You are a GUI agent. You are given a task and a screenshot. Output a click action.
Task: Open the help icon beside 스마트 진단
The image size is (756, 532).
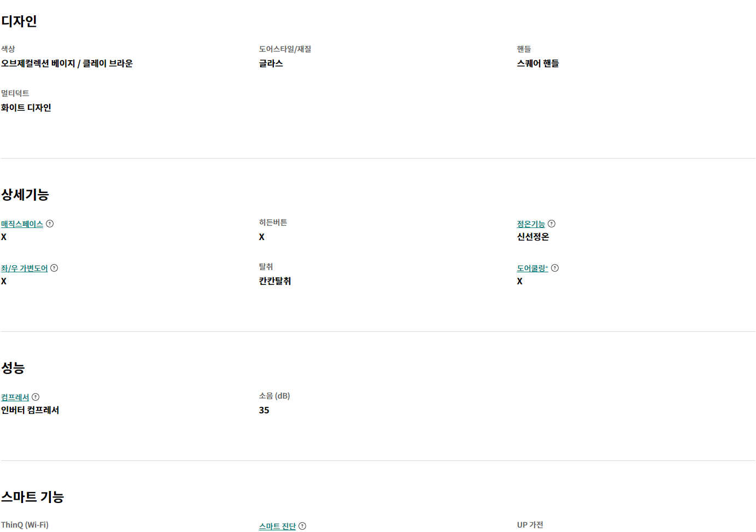302,526
